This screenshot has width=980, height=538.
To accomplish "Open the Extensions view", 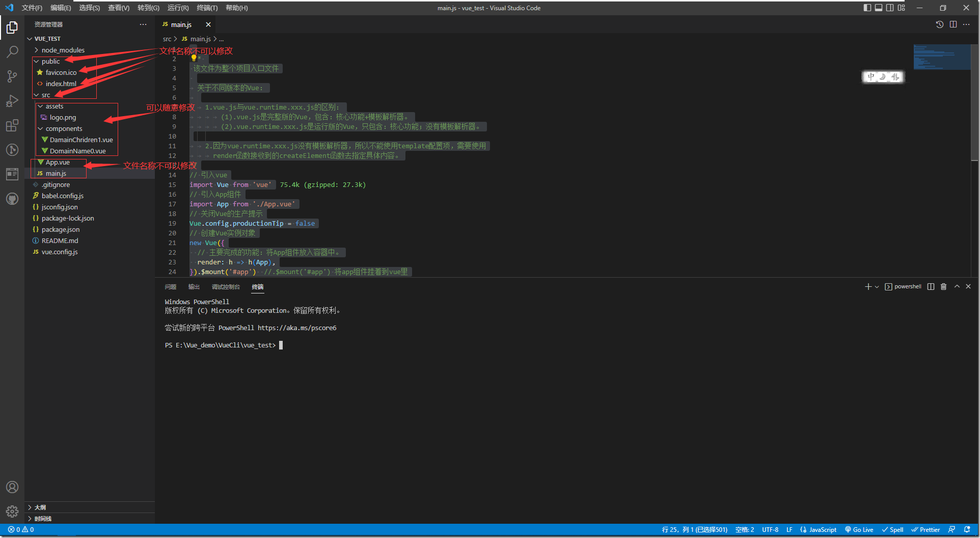I will (x=12, y=125).
